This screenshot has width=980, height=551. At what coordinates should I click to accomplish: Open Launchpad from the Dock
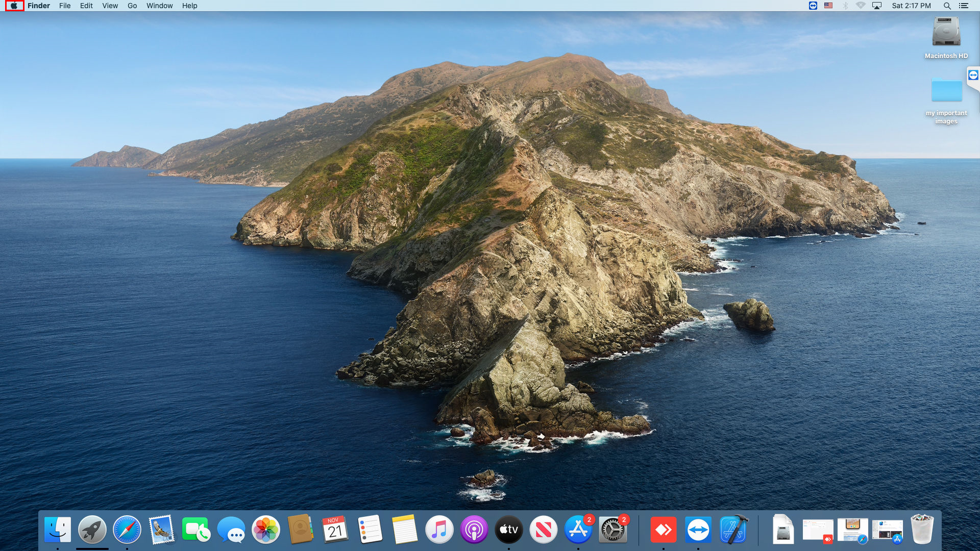click(92, 530)
